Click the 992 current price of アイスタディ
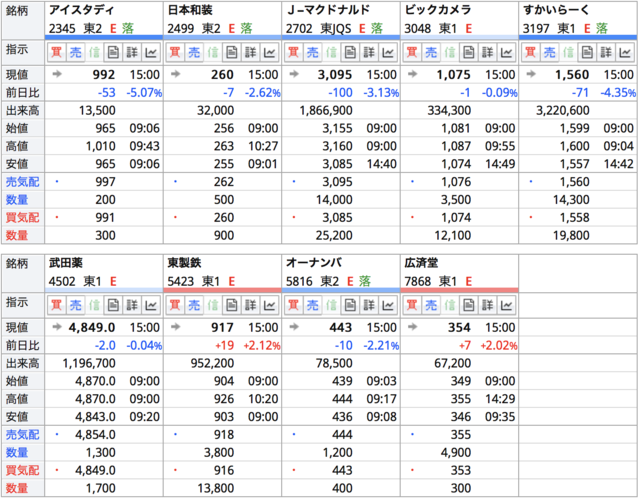 [x=101, y=75]
